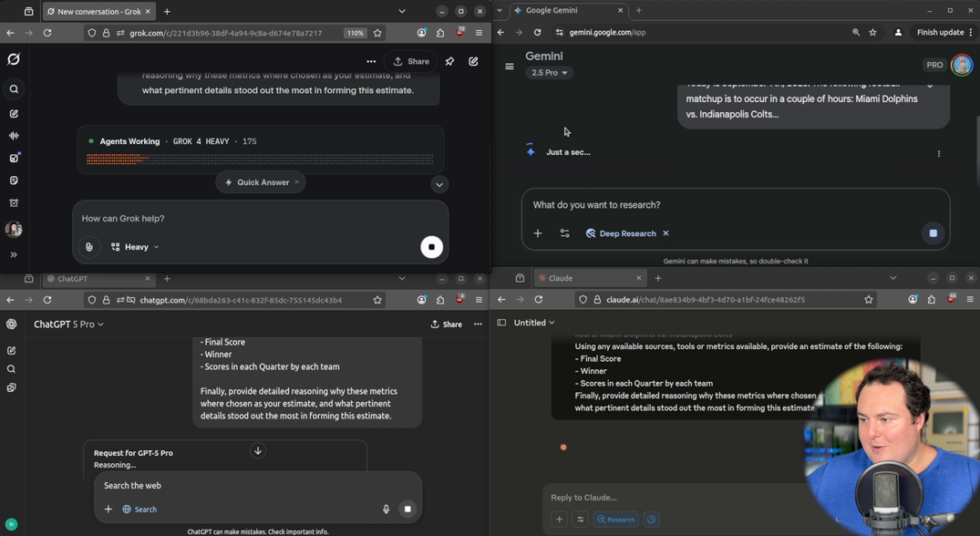This screenshot has width=980, height=536.
Task: Pin the Grok conversation
Action: pyautogui.click(x=450, y=61)
